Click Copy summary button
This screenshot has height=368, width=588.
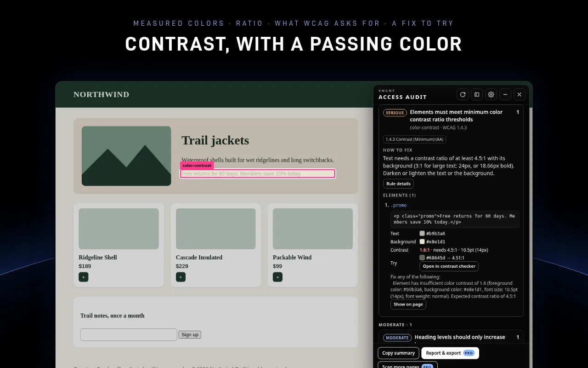click(398, 353)
